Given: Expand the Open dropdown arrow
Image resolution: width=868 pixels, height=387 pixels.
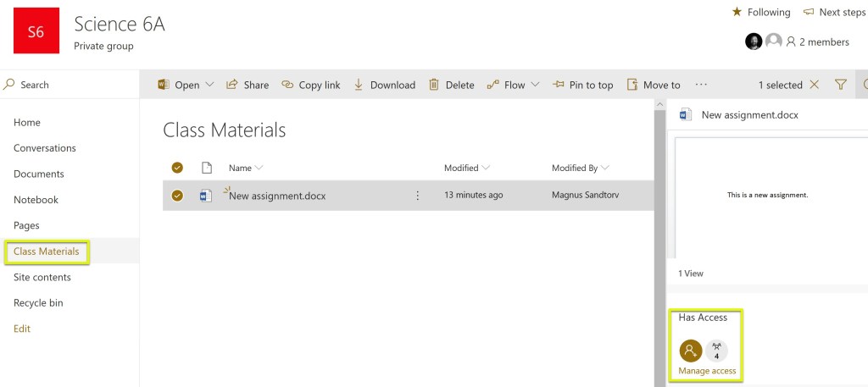Looking at the screenshot, I should [209, 85].
